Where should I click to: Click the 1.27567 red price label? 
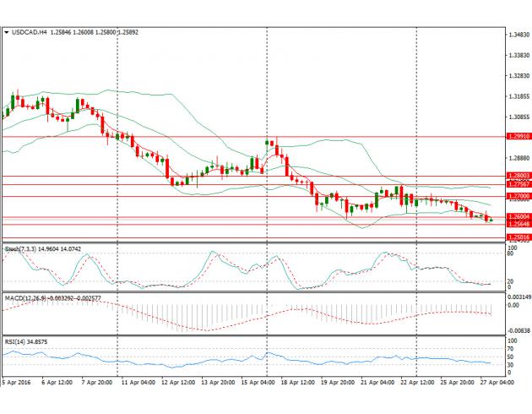pyautogui.click(x=518, y=184)
